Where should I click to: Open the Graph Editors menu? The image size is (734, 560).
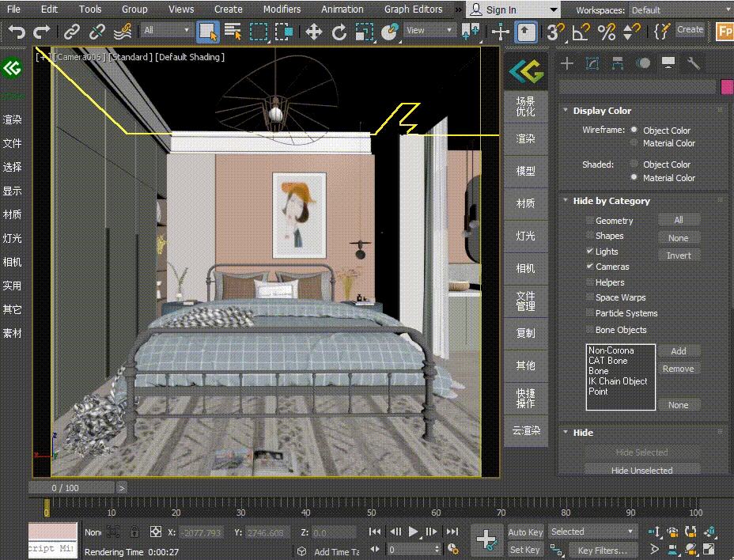coord(413,9)
